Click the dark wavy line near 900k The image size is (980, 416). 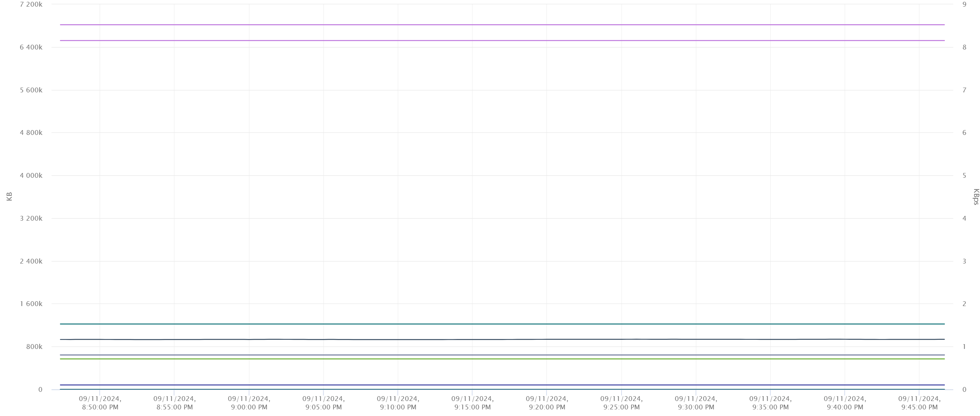(x=502, y=339)
